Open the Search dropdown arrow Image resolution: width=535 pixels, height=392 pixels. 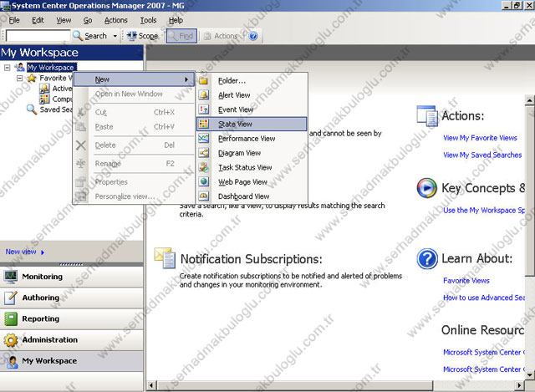click(x=115, y=36)
